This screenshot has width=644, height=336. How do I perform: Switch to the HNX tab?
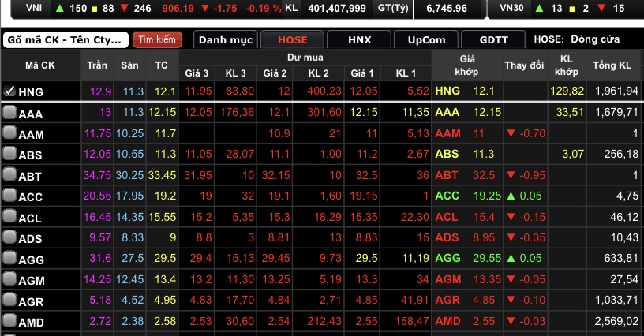click(x=359, y=39)
